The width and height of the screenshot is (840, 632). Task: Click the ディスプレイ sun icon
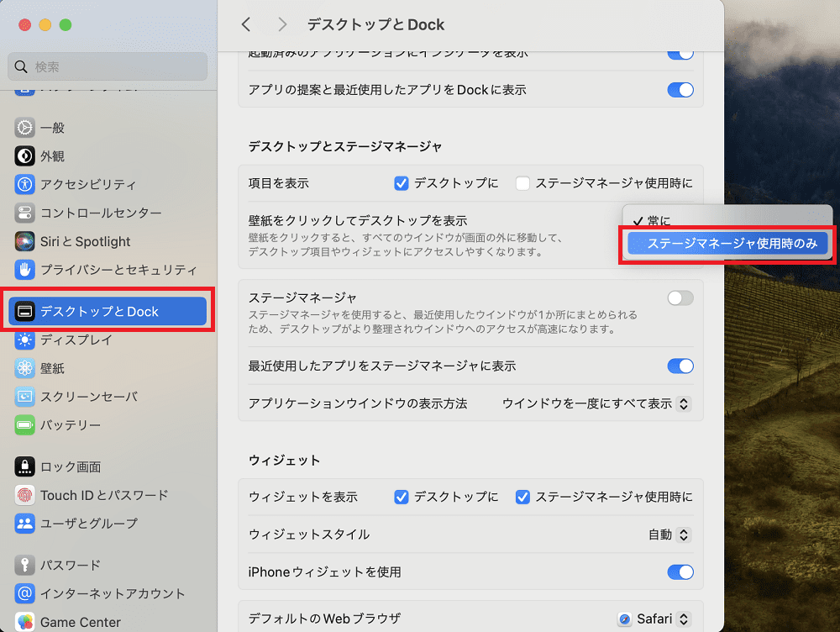(x=24, y=340)
